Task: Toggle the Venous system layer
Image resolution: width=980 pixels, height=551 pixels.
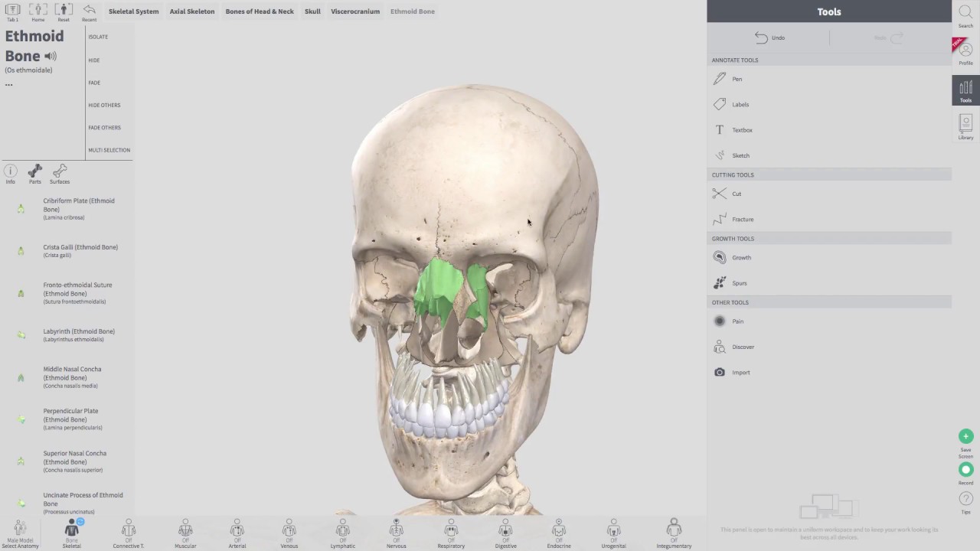Action: coord(289,533)
